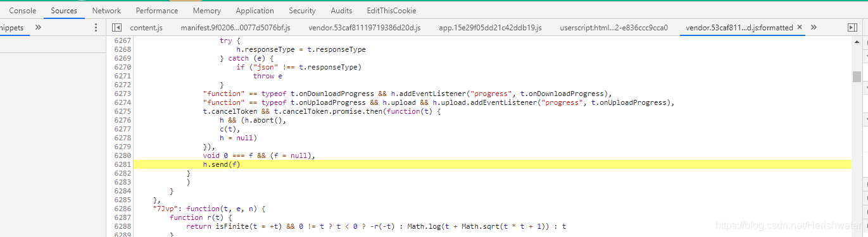868x237 pixels.
Task: Open the Application panel tab
Action: (255, 11)
